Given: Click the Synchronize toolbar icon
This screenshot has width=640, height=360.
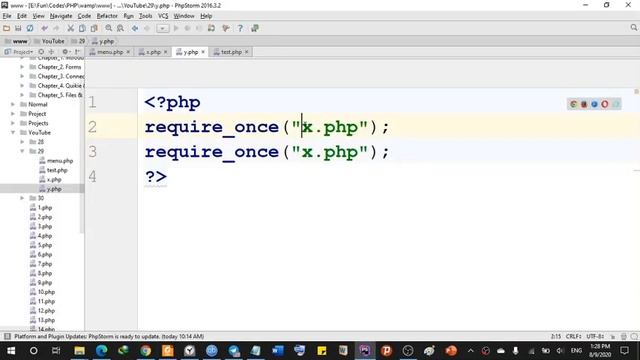Looking at the screenshot, I should coord(30,28).
